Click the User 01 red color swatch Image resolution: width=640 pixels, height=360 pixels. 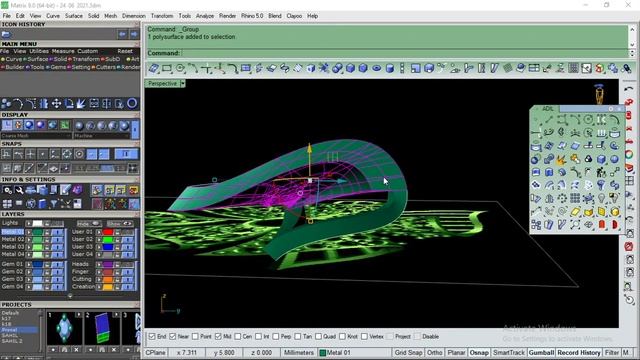pos(108,232)
